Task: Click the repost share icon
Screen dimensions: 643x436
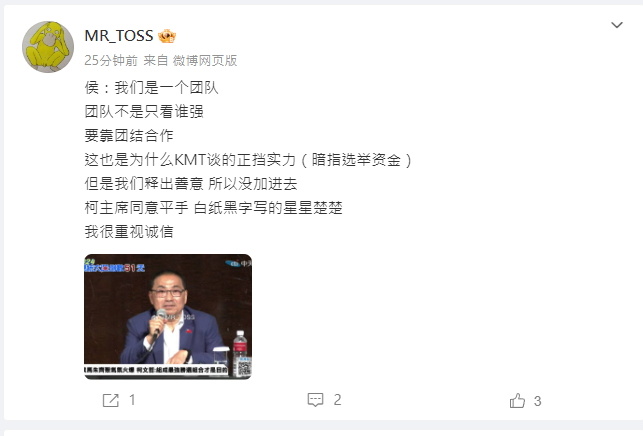Action: (x=111, y=400)
